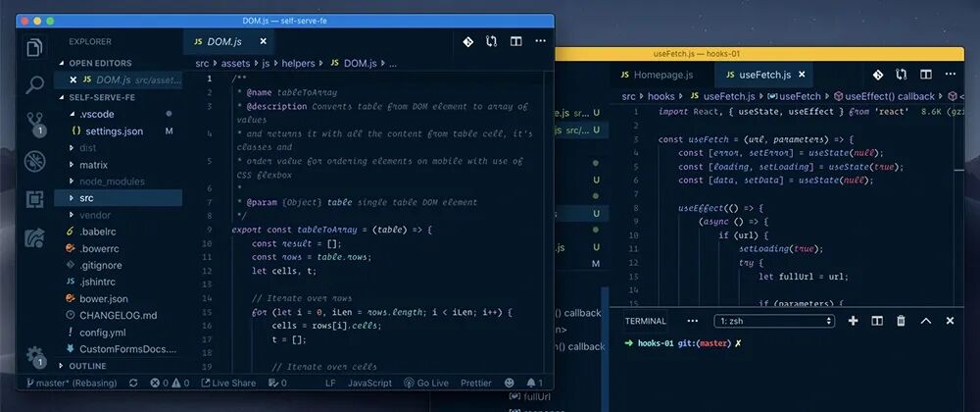This screenshot has height=412, width=980.
Task: Click the check tasks counter in status bar
Action: coord(277,383)
